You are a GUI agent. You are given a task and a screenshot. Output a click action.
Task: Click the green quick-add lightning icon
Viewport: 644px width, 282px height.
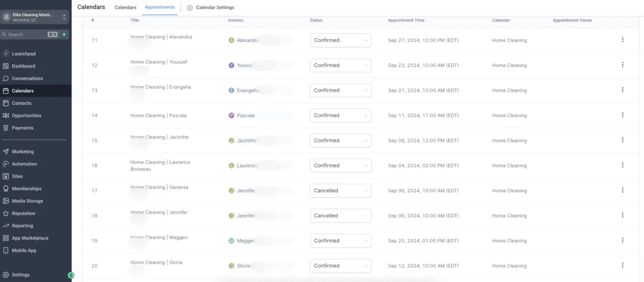click(x=64, y=34)
